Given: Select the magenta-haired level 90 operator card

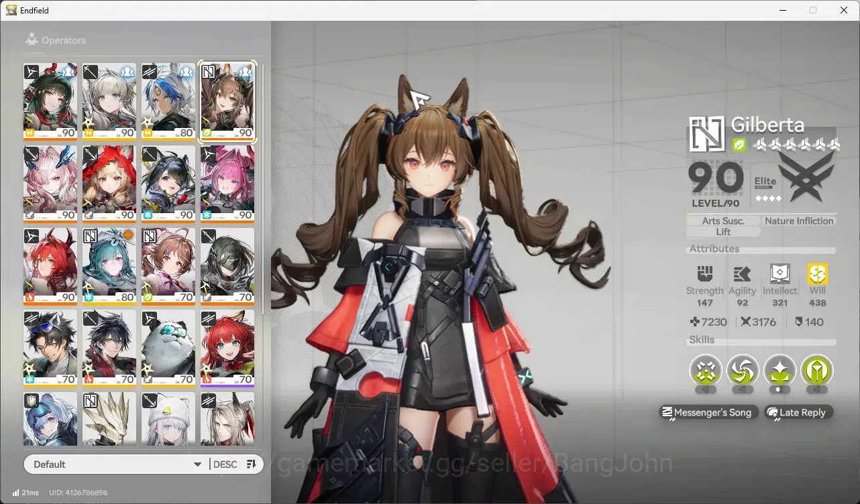Looking at the screenshot, I should (x=227, y=184).
